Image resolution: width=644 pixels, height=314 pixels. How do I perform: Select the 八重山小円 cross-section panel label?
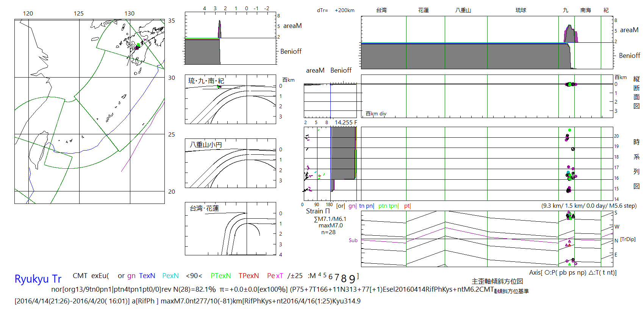click(x=206, y=145)
